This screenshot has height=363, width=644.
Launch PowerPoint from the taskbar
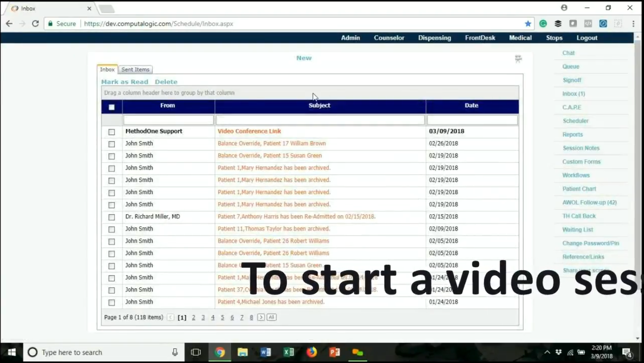click(334, 352)
